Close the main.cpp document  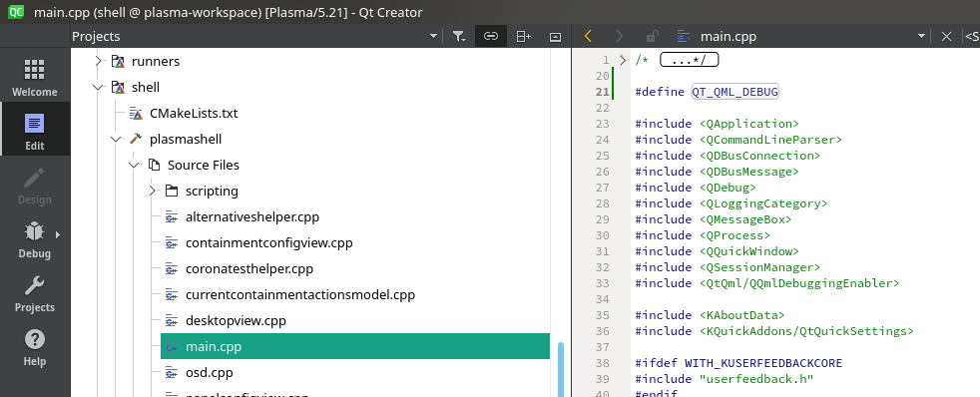click(946, 36)
